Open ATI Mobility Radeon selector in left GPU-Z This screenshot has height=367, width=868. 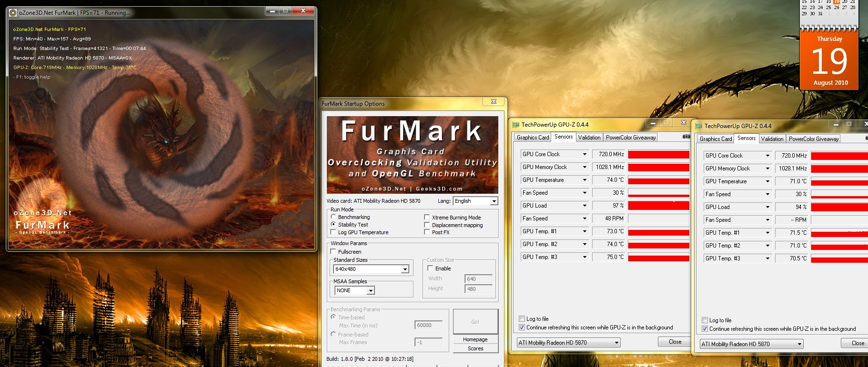coord(569,342)
